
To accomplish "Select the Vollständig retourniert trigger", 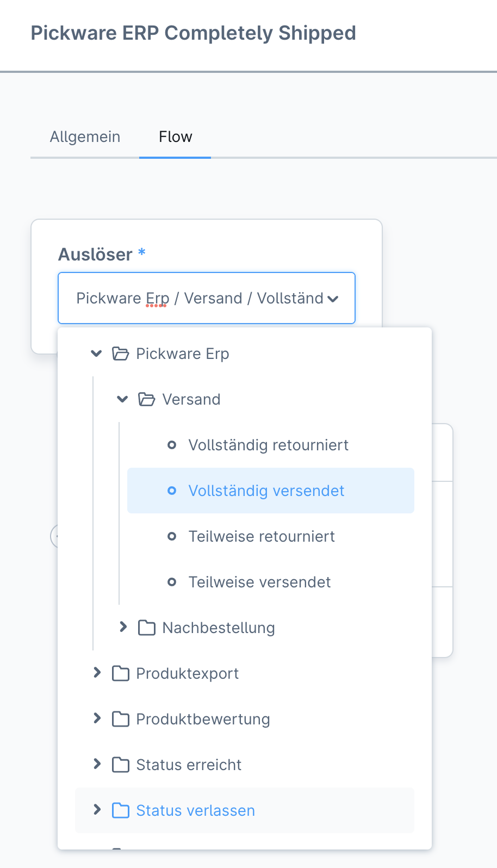I will coord(268,445).
